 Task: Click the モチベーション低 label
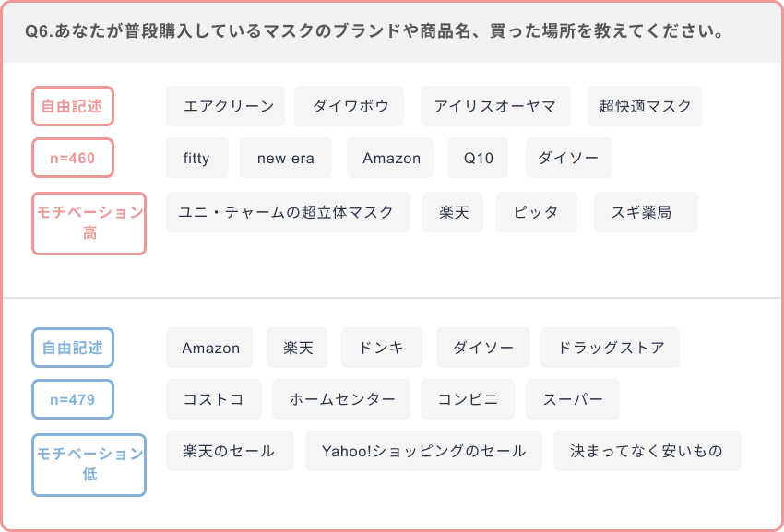point(89,465)
